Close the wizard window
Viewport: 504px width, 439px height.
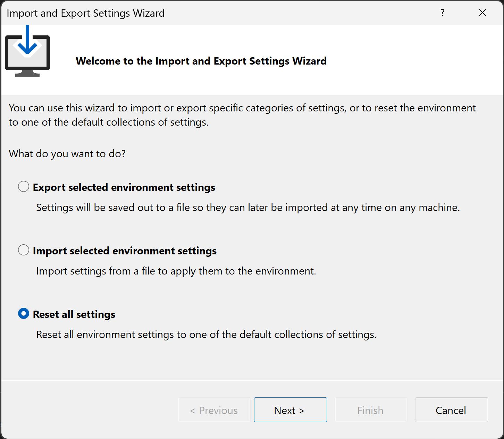point(482,13)
